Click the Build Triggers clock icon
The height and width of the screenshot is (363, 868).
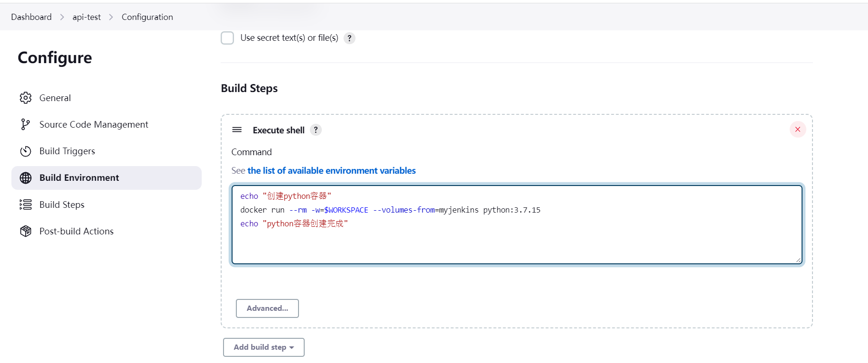pos(26,151)
